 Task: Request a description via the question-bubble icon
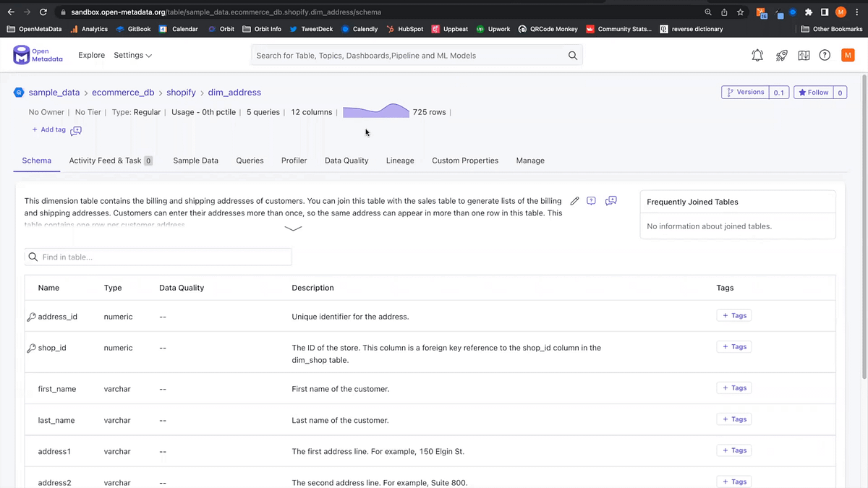pos(591,201)
